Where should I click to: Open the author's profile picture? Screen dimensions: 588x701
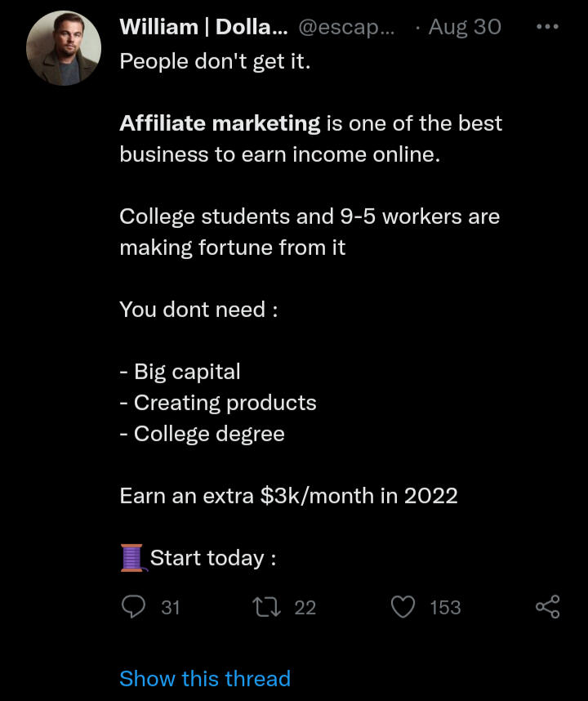pos(64,48)
